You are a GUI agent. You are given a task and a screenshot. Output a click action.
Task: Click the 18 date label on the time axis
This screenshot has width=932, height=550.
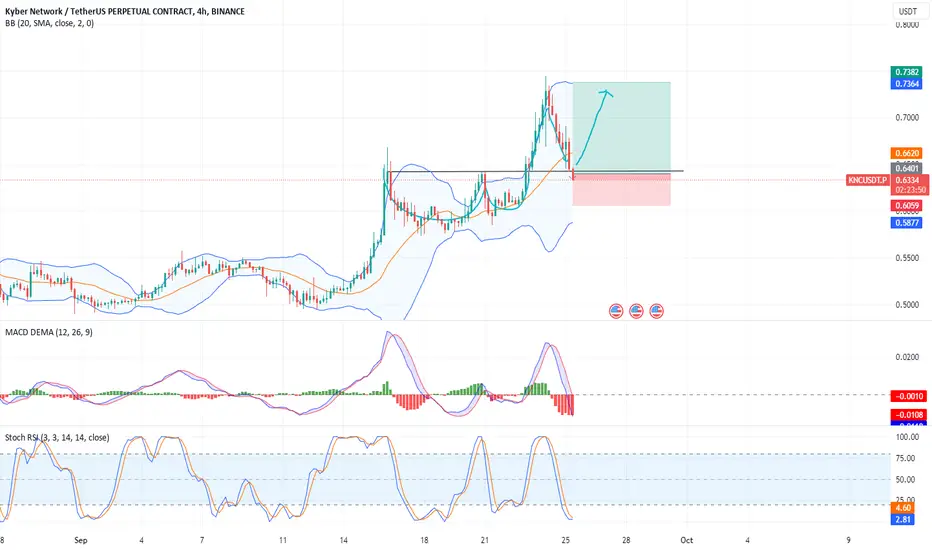pyautogui.click(x=424, y=540)
